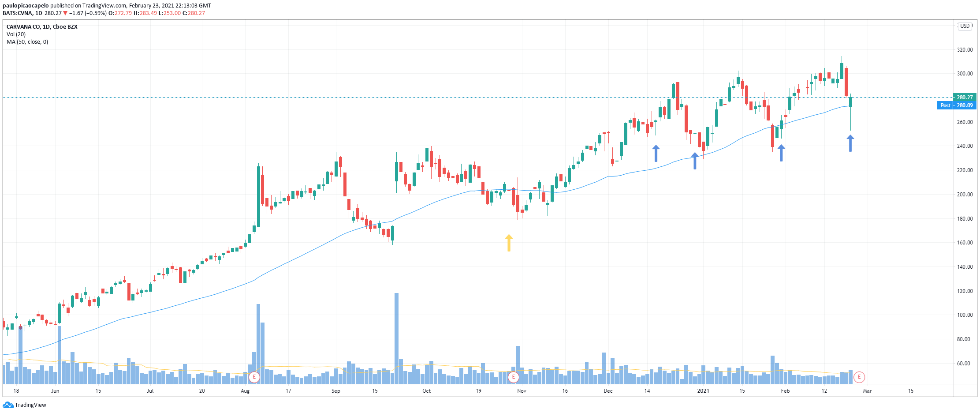Viewport: 980px width, 413px height.
Task: Click the 120.00 price axis label
Action: tap(965, 291)
